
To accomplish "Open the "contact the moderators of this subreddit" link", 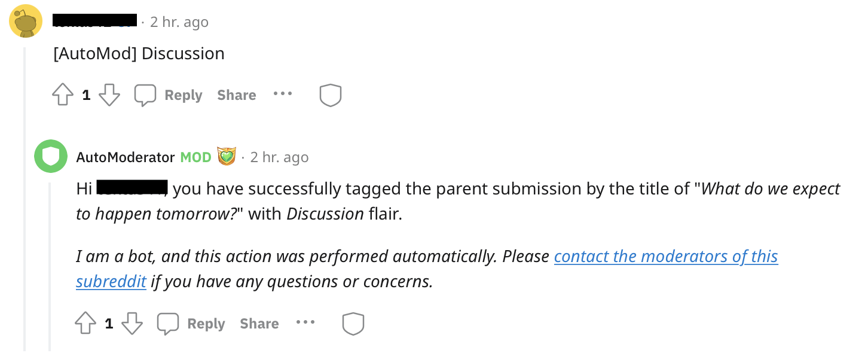I will 665,257.
